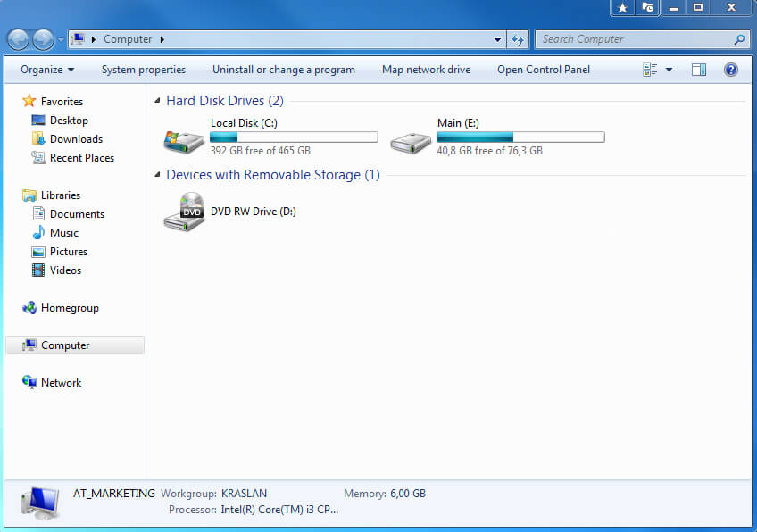757x532 pixels.
Task: Click the Search Computer input box
Action: (634, 39)
